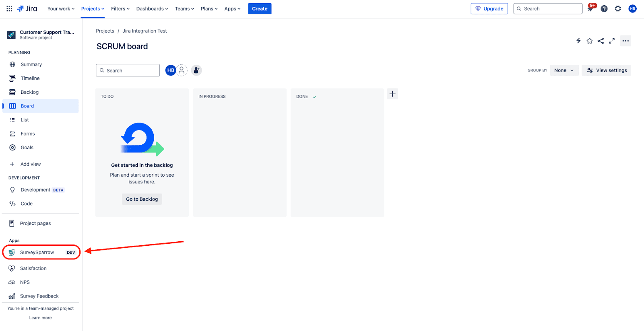Open the notifications bell
Viewport: 644px width, 331px height.
590,9
